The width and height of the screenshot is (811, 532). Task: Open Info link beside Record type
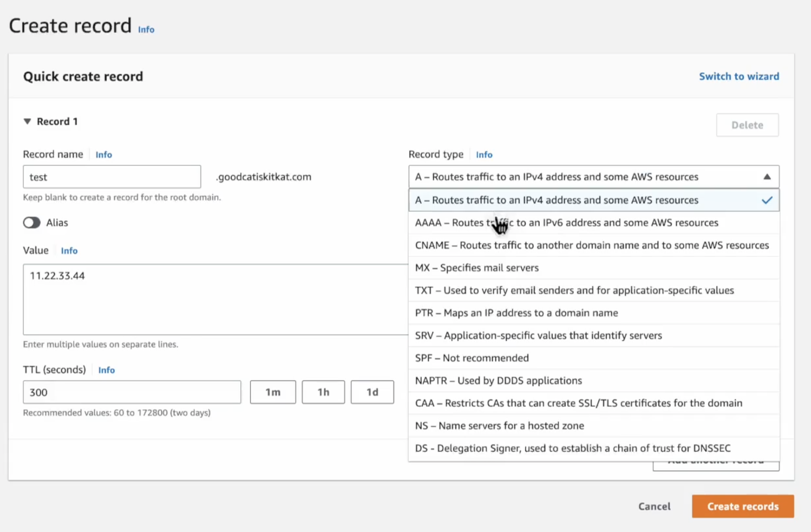click(x=484, y=155)
